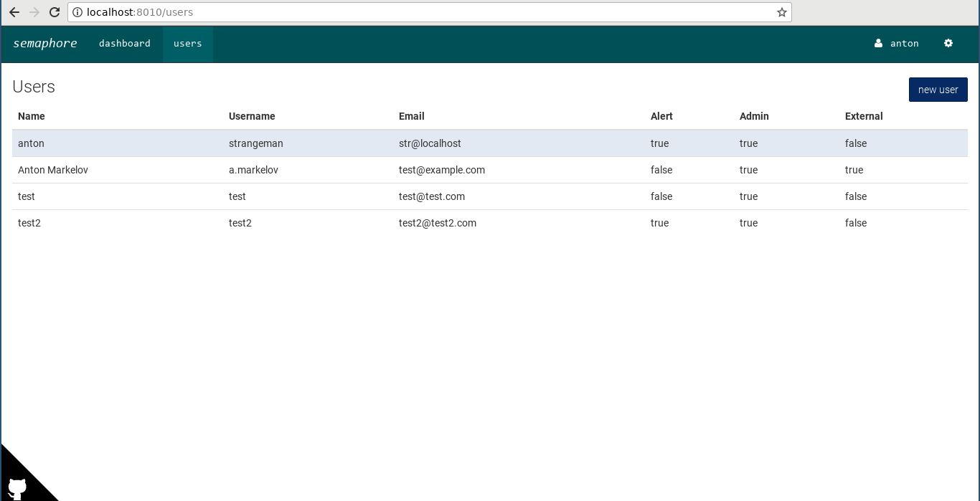This screenshot has width=980, height=501.
Task: Switch to the dashboard tab
Action: 124,44
